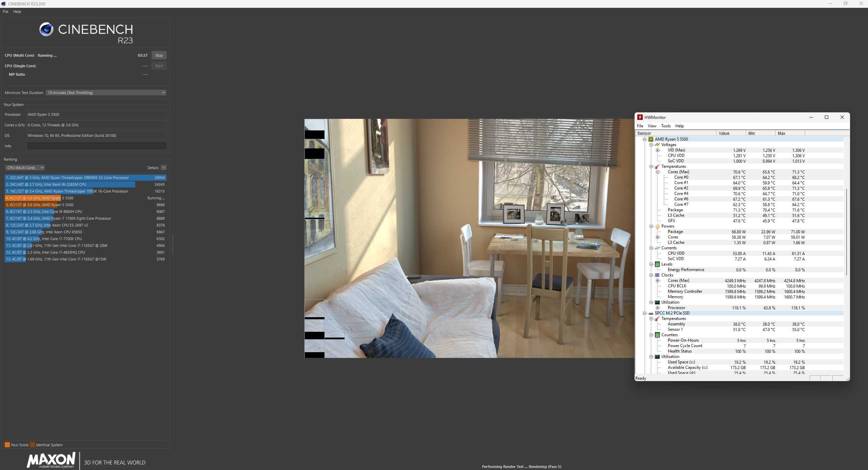Viewport: 868px width, 470px height.
Task: Select the Intel Xeon W-3265M ranking row
Action: 85,184
